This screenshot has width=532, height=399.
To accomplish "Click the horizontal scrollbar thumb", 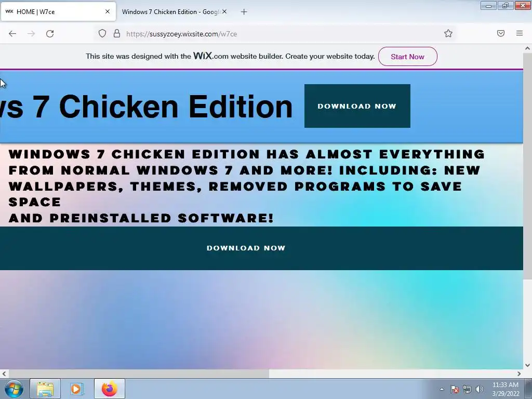I will coord(138,374).
